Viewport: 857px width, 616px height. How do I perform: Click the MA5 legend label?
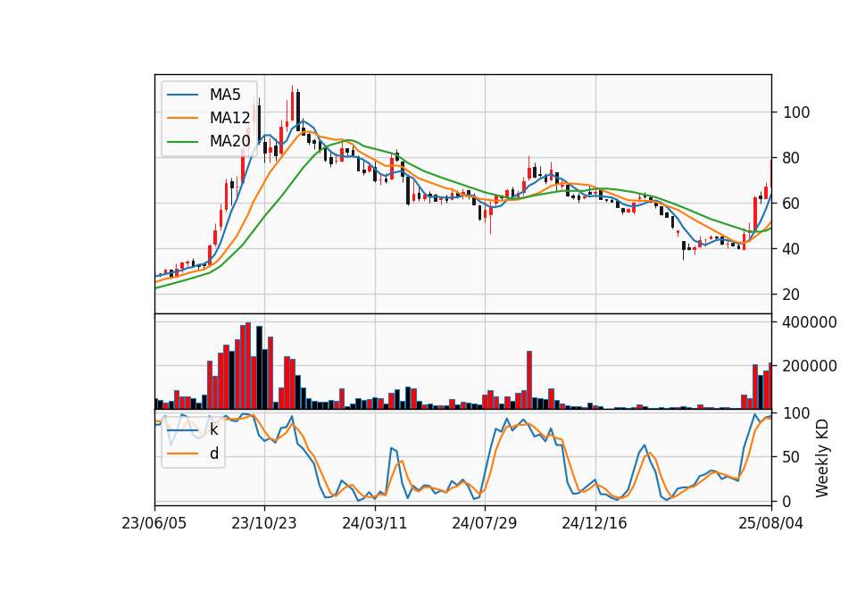click(x=225, y=95)
